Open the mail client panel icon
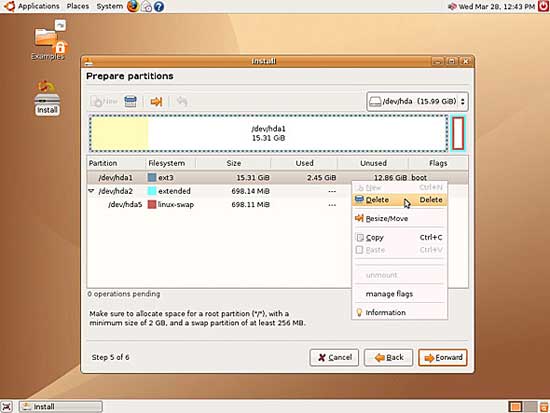This screenshot has height=413, width=550. tap(146, 7)
